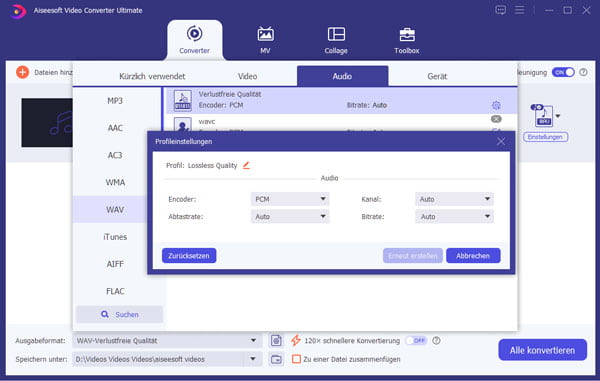Open gear settings for Verlustfreie Qualität
The height and width of the screenshot is (381, 600).
496,105
